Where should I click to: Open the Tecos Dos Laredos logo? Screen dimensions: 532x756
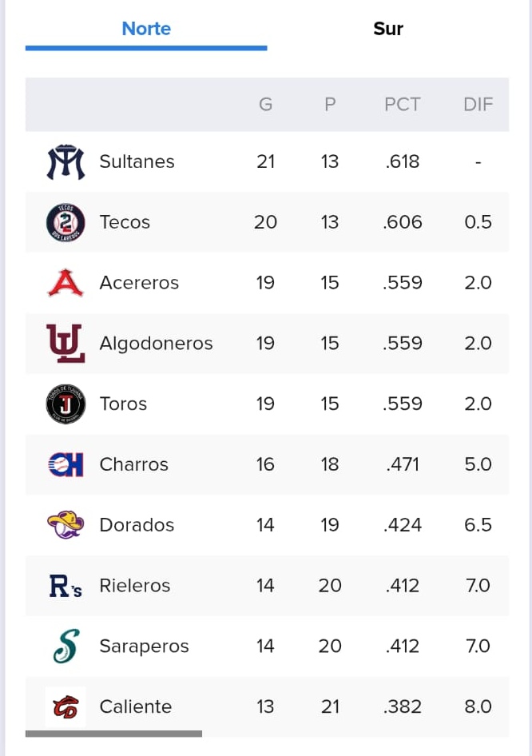[x=66, y=222]
